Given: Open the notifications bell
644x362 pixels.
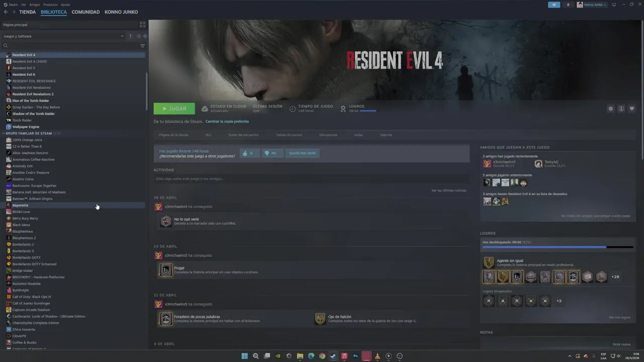Looking at the screenshot, I should coord(569,5).
